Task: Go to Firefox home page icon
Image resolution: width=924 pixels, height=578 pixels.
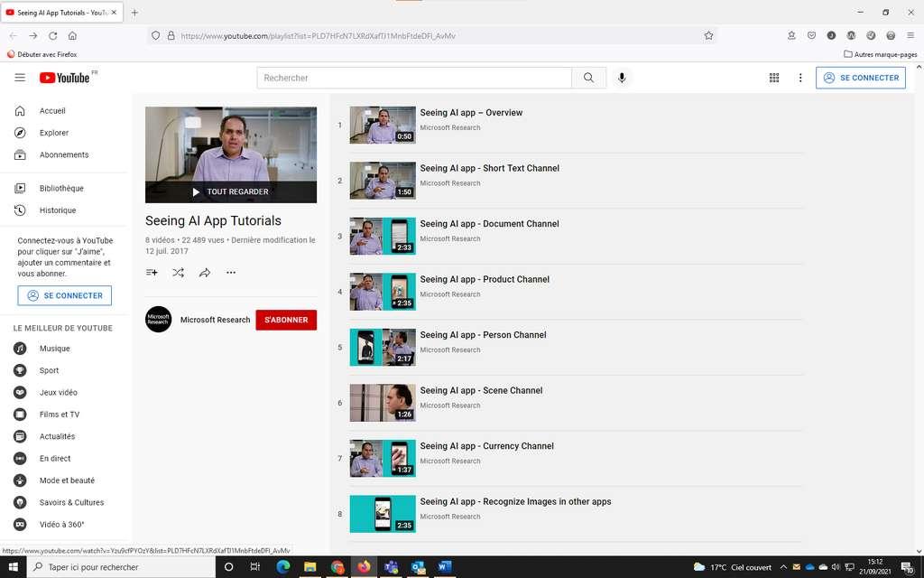Action: [72, 35]
